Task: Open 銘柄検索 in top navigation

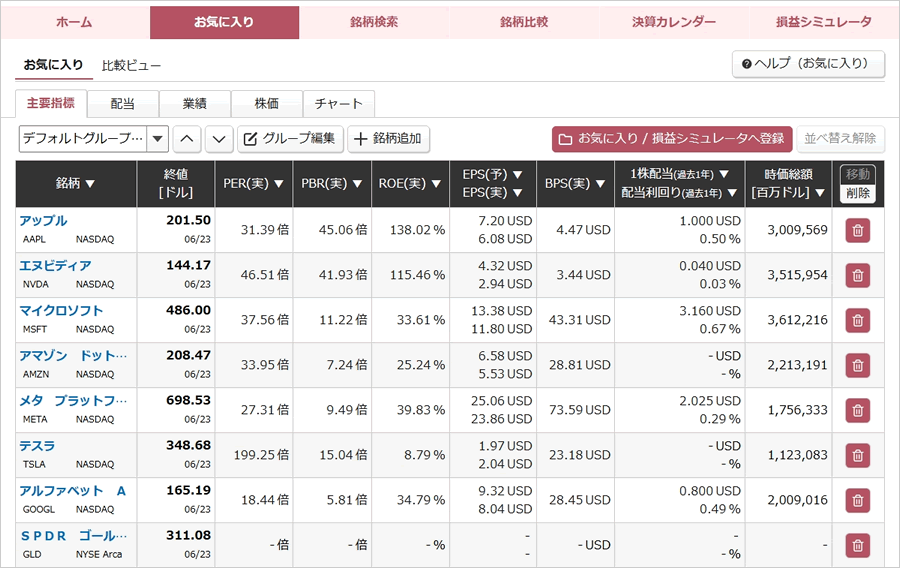Action: (x=374, y=22)
